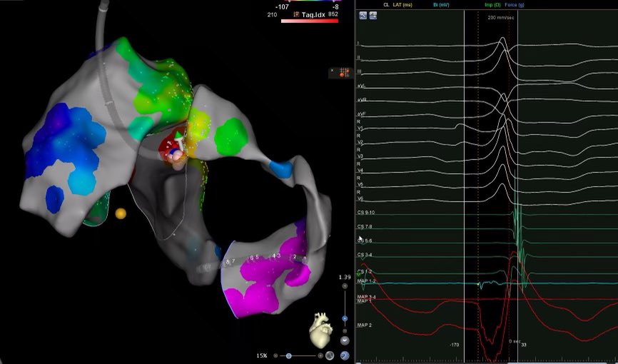Select the LAT (ms) header label

402,5
